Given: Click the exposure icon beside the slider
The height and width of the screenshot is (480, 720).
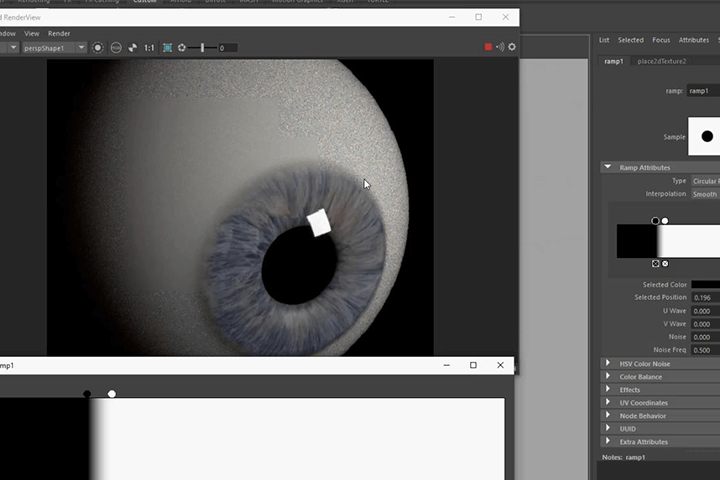Looking at the screenshot, I should (x=182, y=48).
